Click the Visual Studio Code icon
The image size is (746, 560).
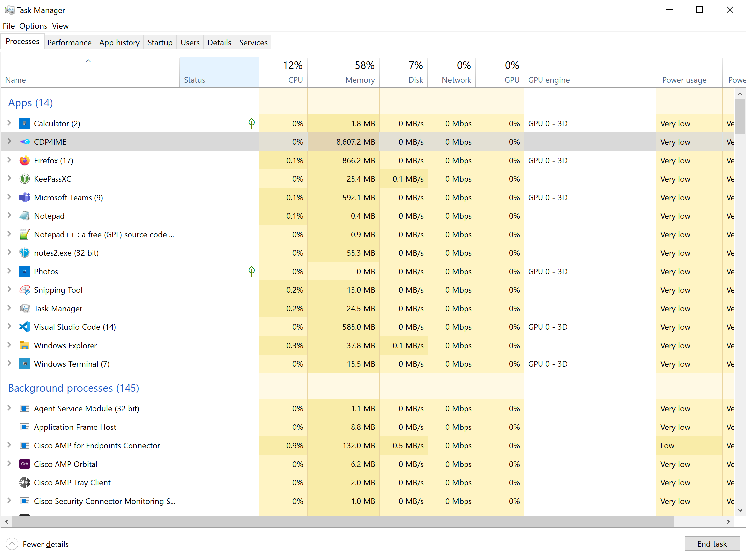pyautogui.click(x=25, y=326)
